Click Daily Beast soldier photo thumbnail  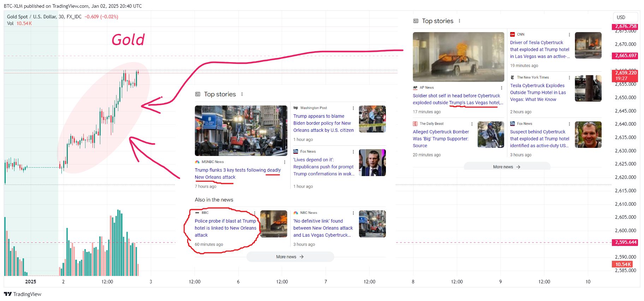tap(491, 134)
